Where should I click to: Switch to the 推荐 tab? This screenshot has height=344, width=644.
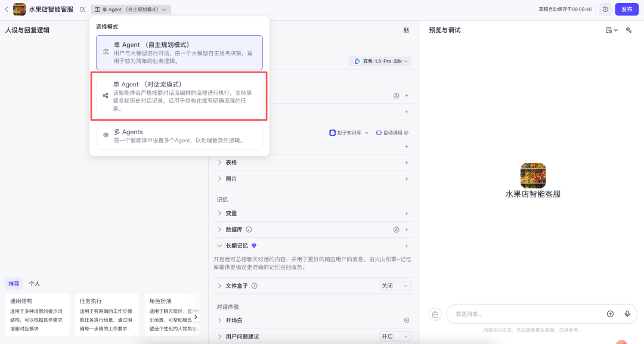point(14,284)
